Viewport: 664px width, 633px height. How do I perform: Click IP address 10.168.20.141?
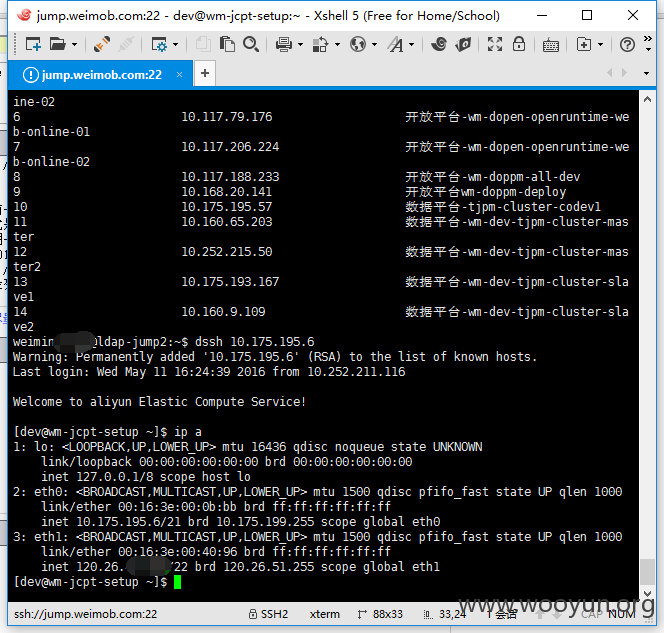pos(227,192)
